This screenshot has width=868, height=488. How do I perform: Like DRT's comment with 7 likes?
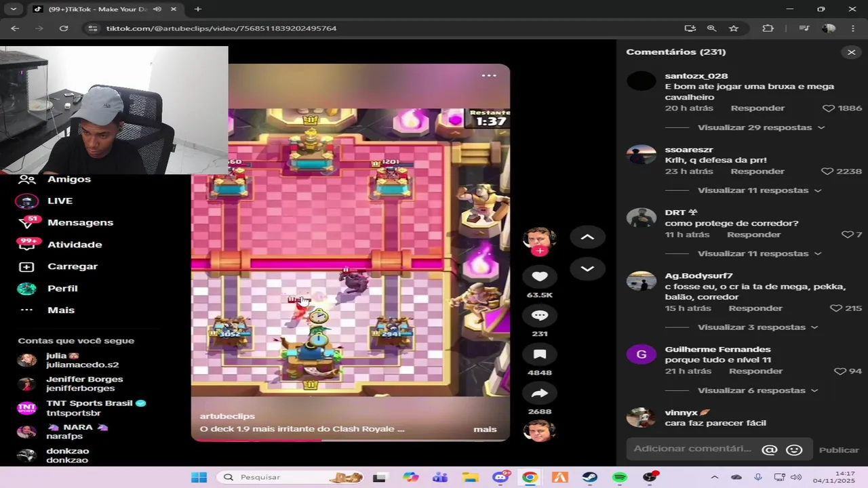(x=847, y=235)
